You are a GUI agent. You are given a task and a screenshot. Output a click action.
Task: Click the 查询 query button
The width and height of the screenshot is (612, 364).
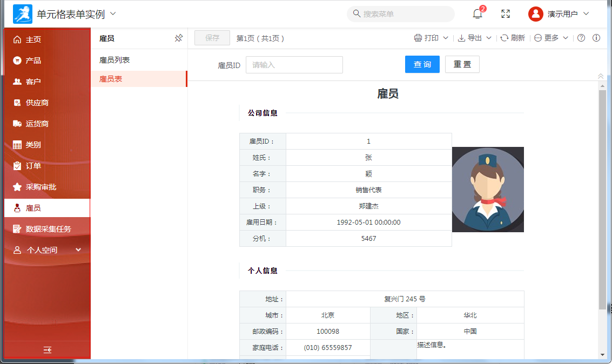(422, 64)
